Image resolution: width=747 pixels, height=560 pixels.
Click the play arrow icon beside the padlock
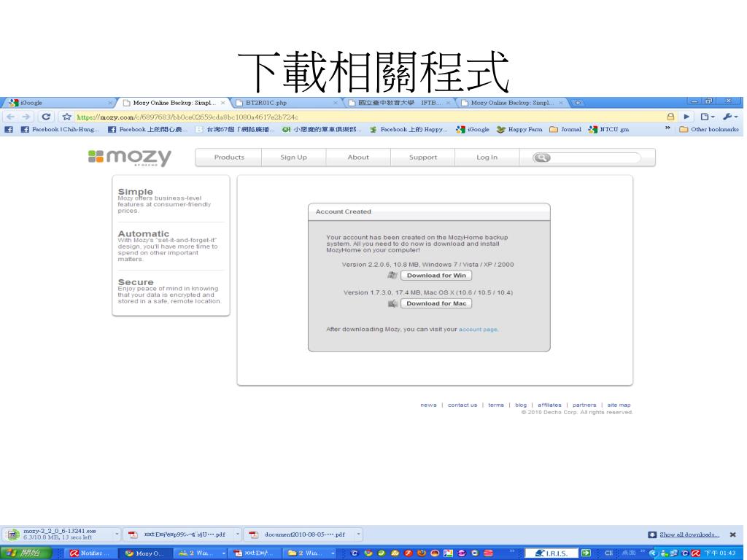click(686, 117)
